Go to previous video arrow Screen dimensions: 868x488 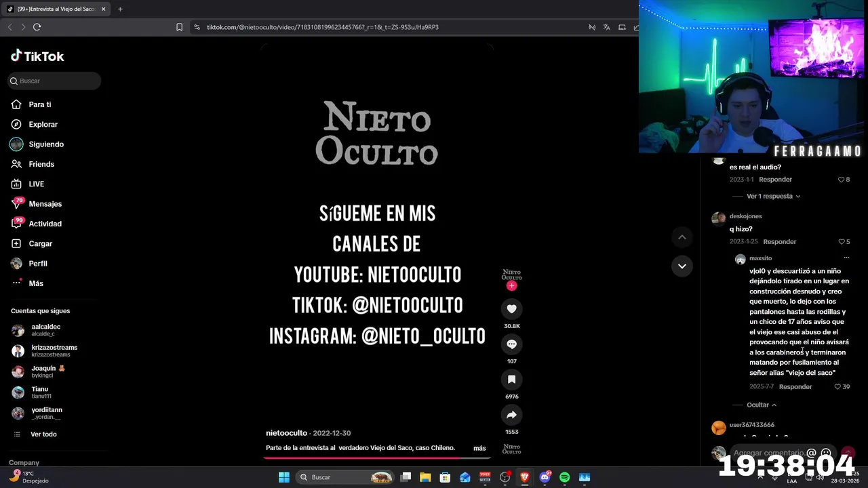point(682,237)
